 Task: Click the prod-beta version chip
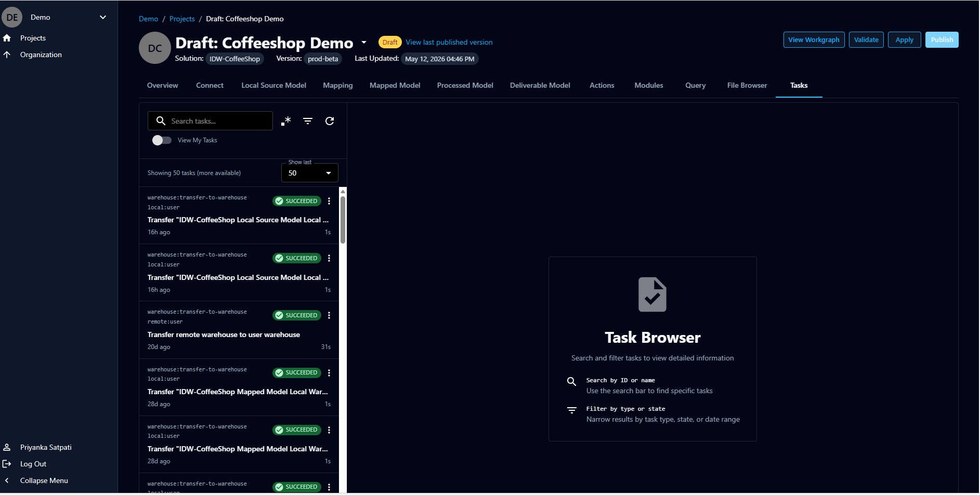tap(323, 59)
